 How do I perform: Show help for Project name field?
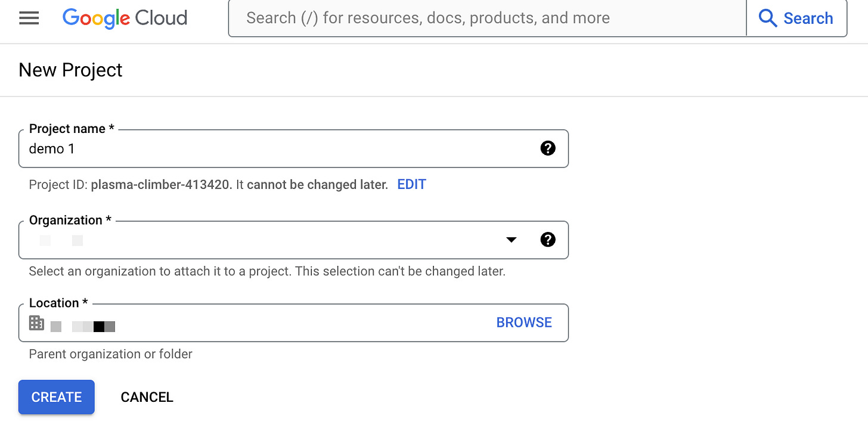(548, 148)
